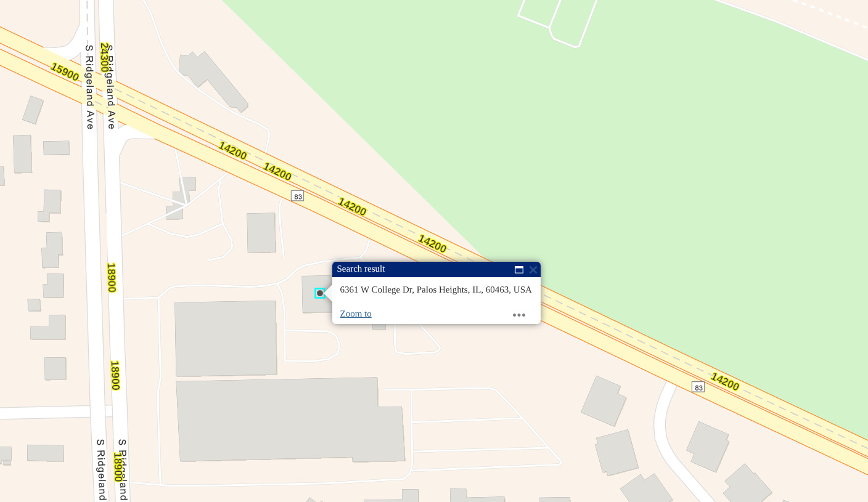This screenshot has width=868, height=502.
Task: Click the 18900 label overlapping S Ridgeland text
Action: 118,467
